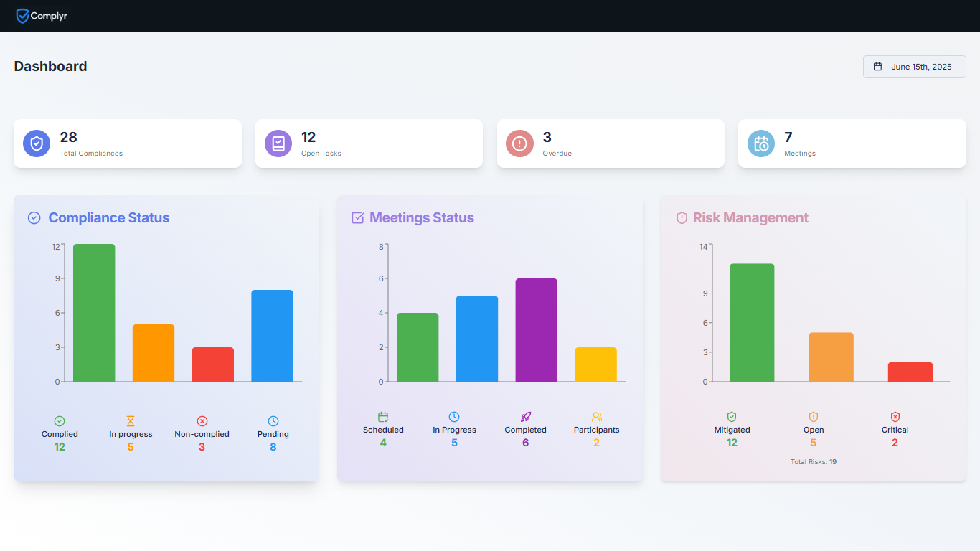Viewport: 980px width, 551px height.
Task: Click the Meetings calendar-clock icon
Action: (761, 143)
